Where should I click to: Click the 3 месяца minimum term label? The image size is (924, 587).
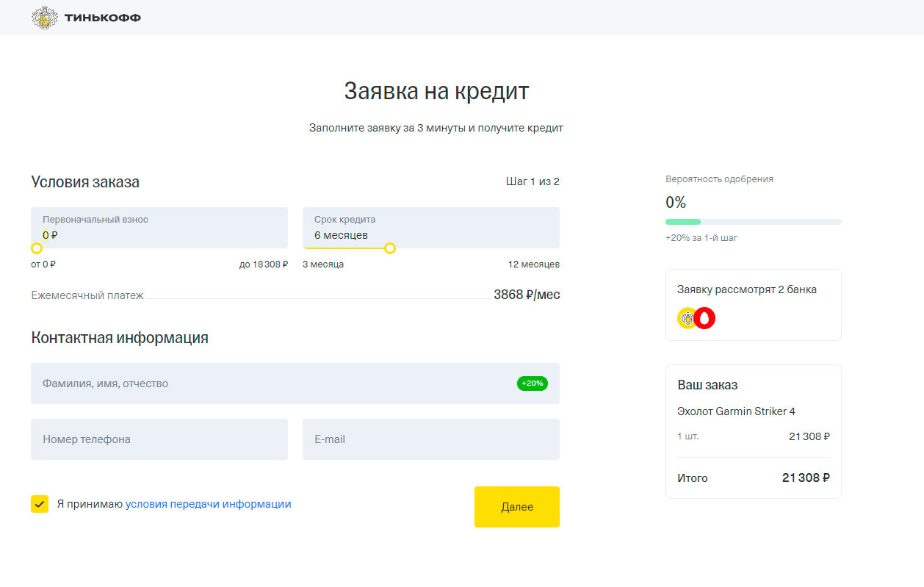pyautogui.click(x=323, y=264)
